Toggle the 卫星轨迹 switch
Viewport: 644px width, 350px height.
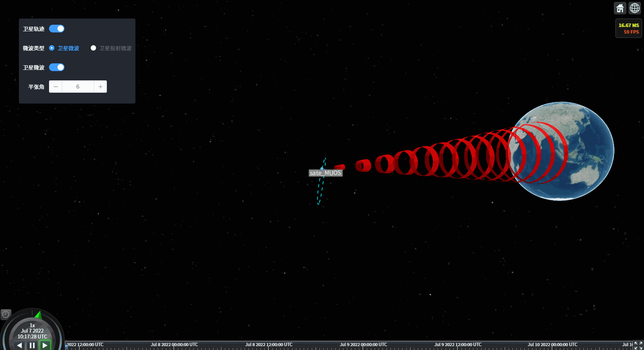coord(57,29)
